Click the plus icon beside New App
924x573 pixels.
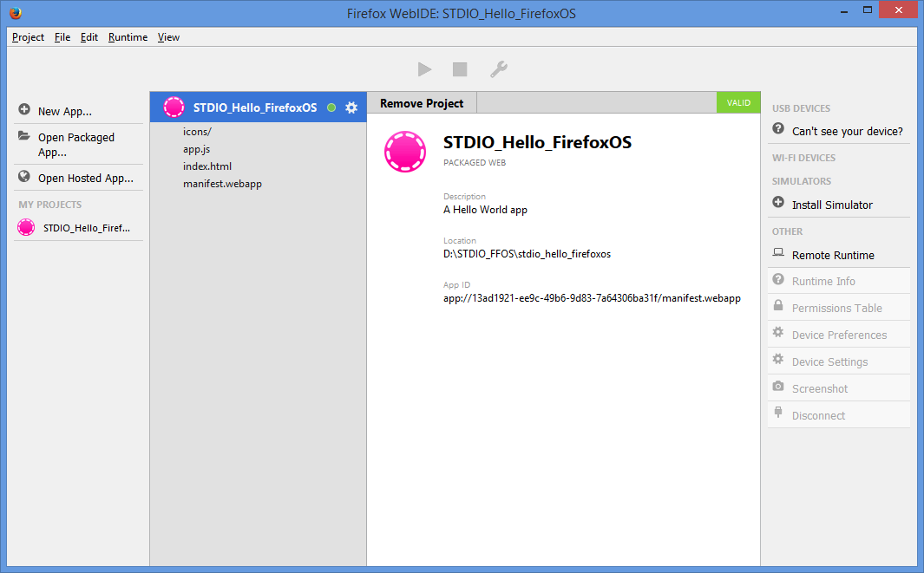[24, 109]
